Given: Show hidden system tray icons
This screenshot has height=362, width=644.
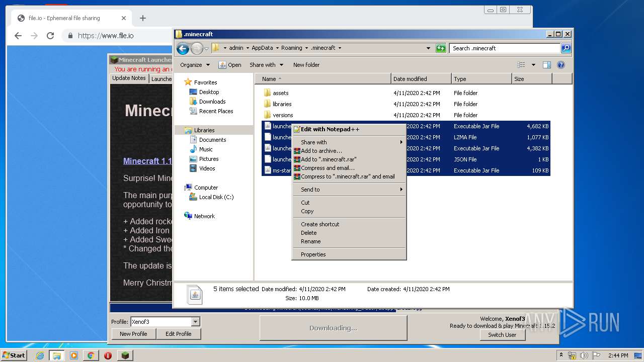Looking at the screenshot, I should (561, 355).
